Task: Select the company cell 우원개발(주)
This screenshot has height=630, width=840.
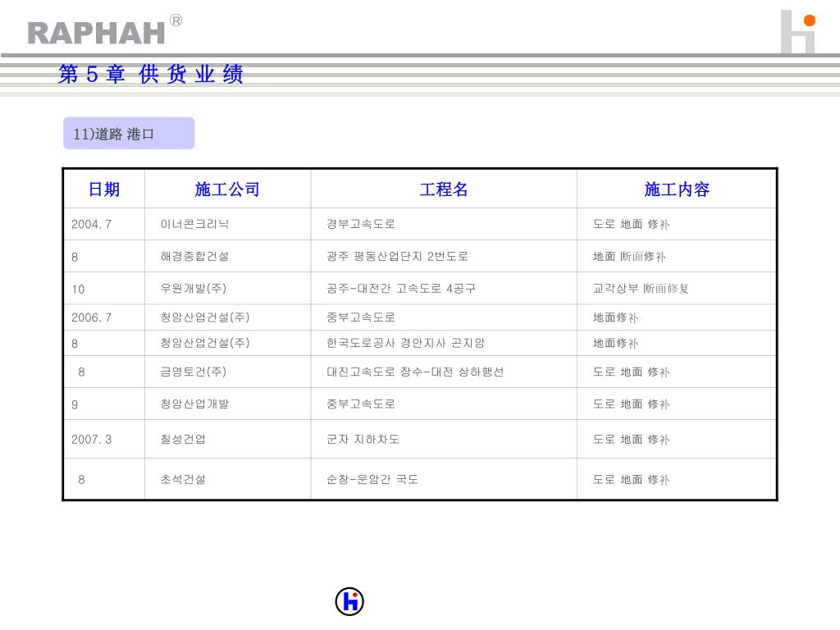Action: coord(194,288)
